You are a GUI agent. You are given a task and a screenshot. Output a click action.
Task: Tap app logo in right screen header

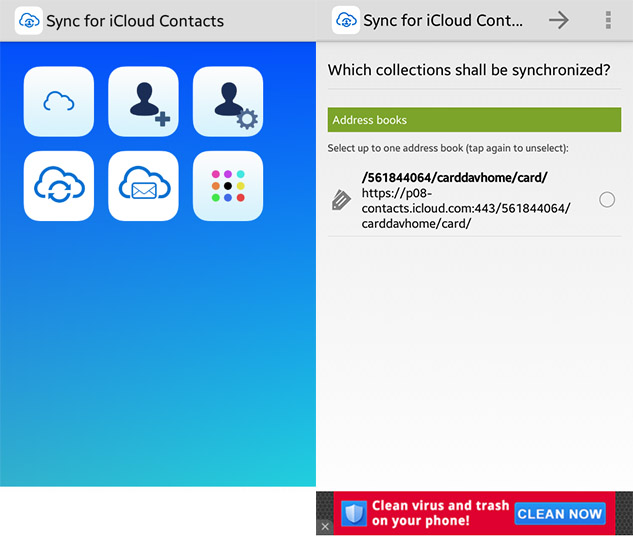pos(346,20)
